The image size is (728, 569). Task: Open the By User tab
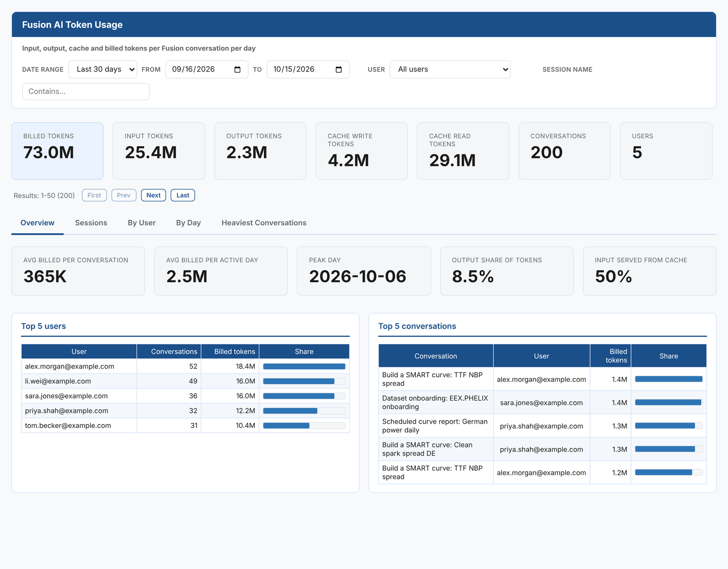pyautogui.click(x=142, y=223)
